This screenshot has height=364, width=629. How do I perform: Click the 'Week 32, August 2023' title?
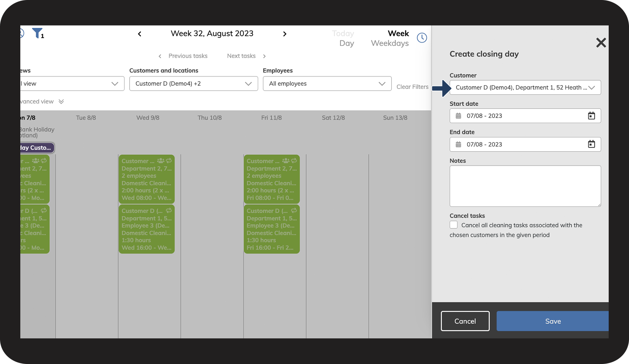point(212,33)
